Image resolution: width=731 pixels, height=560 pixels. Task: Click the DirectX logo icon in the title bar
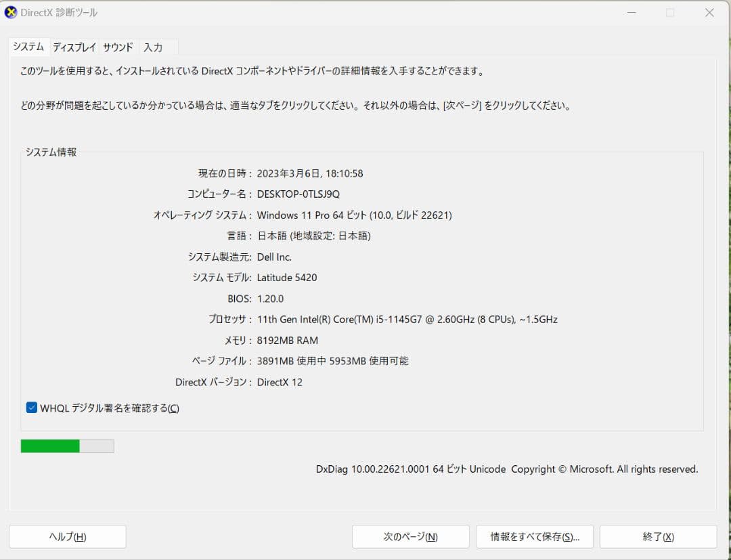(x=10, y=12)
